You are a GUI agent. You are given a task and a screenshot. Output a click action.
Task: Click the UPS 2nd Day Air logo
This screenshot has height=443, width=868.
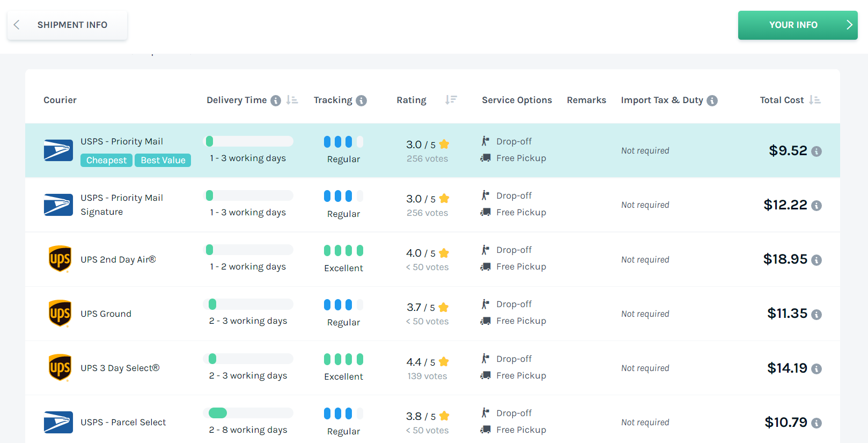(x=60, y=259)
